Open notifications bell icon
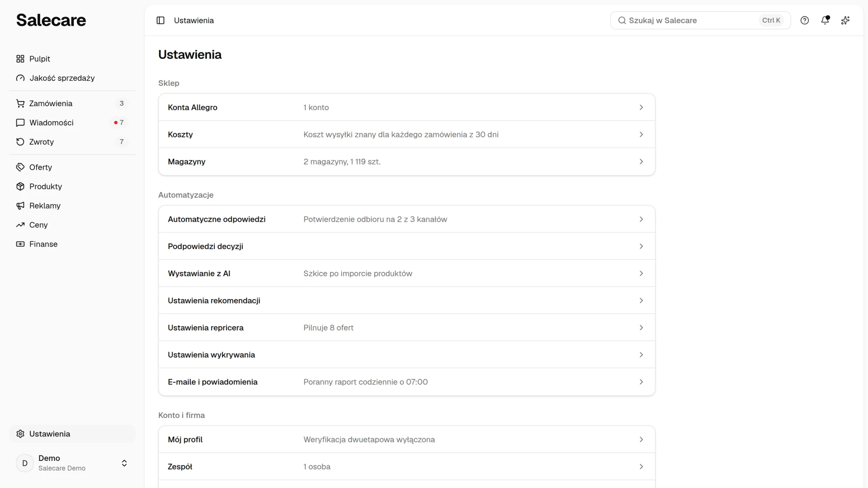 coord(825,20)
